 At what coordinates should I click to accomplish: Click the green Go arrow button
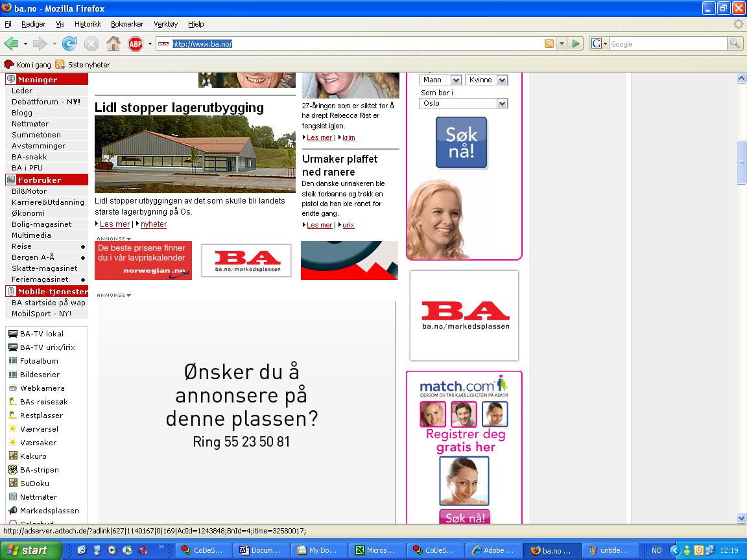tap(576, 44)
